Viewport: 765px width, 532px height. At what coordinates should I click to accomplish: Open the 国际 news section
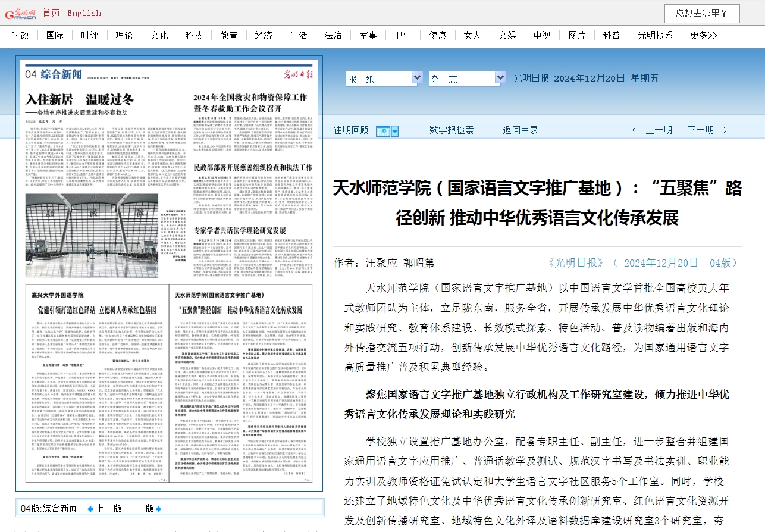click(x=55, y=35)
